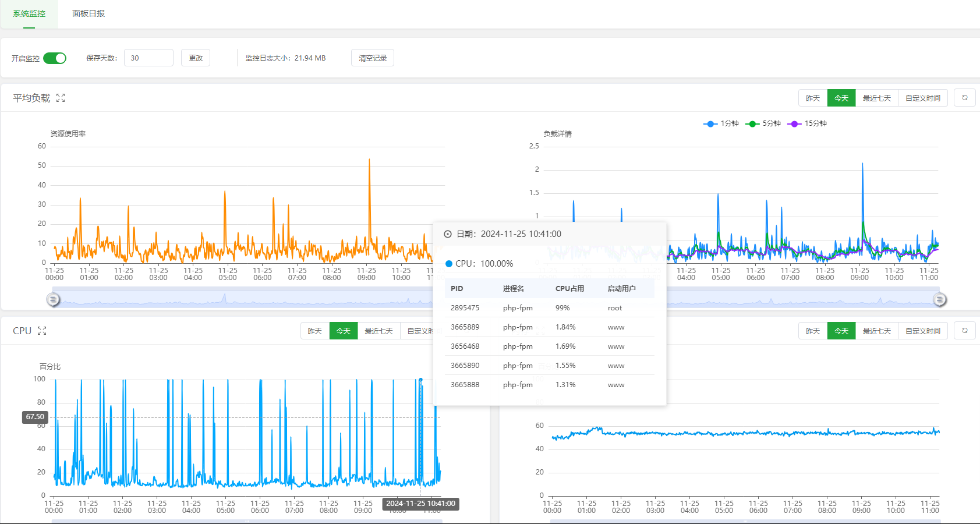This screenshot has height=524, width=980.
Task: Click the 更改 button
Action: (x=196, y=58)
